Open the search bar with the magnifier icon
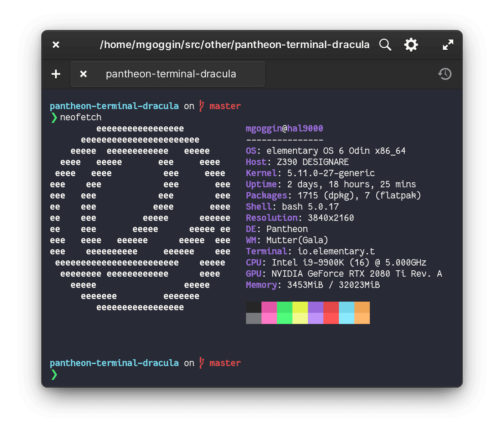 point(385,44)
